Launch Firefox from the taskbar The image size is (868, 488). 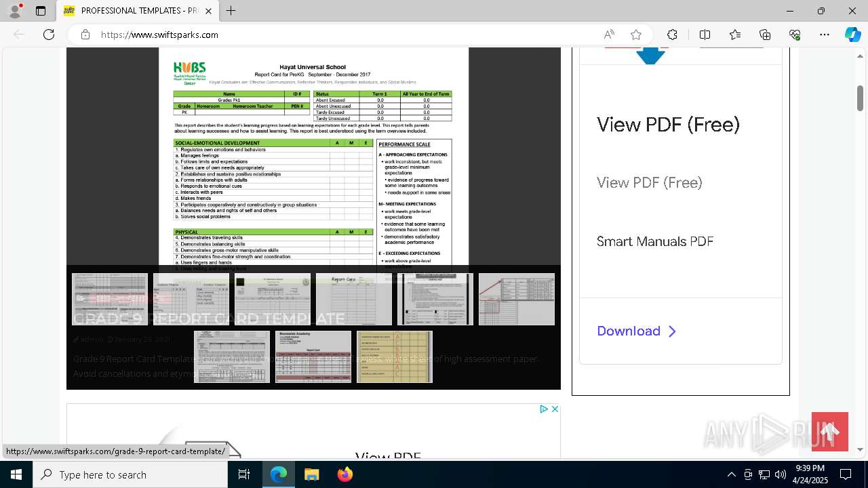345,474
